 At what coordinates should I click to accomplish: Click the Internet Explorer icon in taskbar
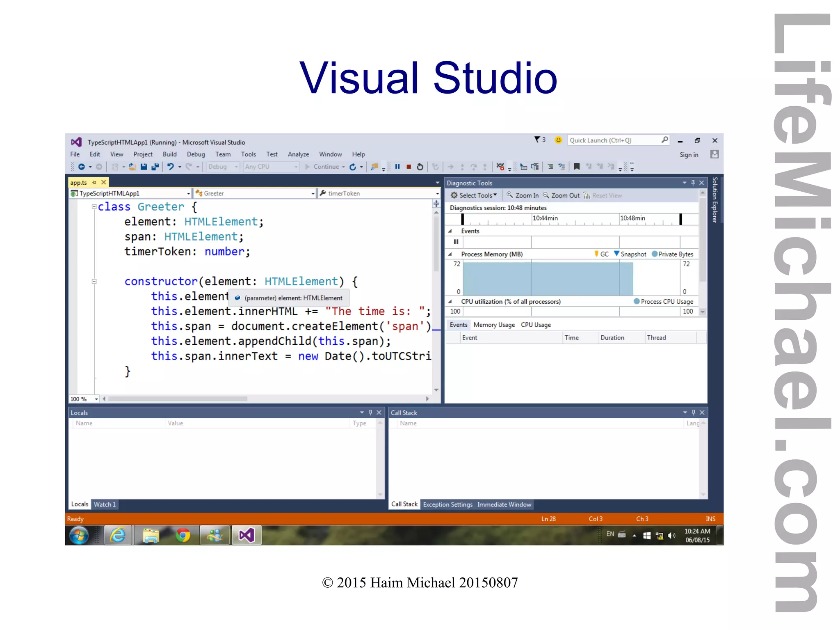[118, 536]
